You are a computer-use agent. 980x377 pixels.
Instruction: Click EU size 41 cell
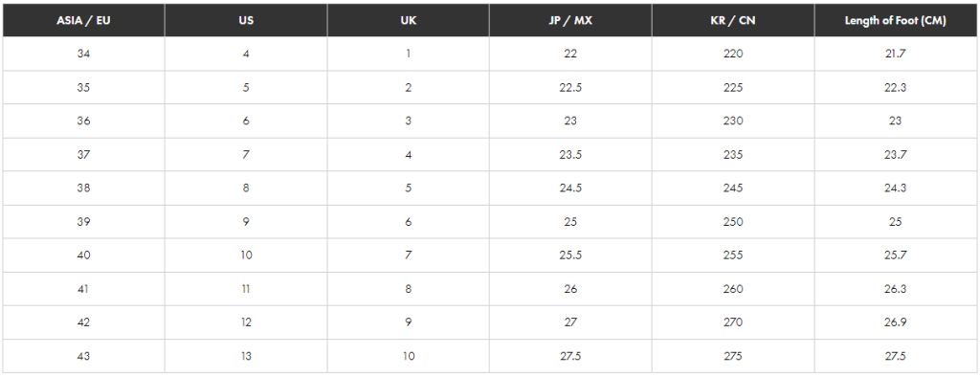[x=84, y=289]
